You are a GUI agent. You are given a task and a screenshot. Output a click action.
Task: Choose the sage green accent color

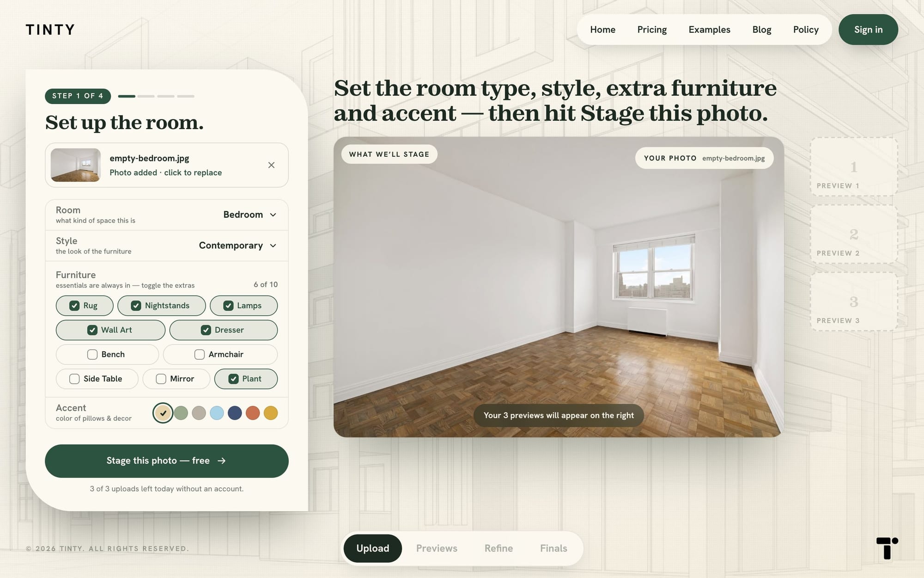(181, 413)
